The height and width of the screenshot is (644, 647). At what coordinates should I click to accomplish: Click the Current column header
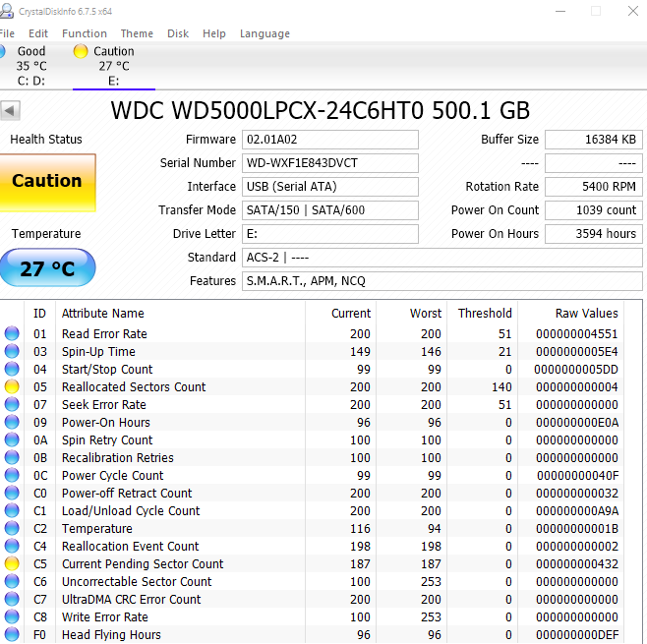(x=351, y=313)
